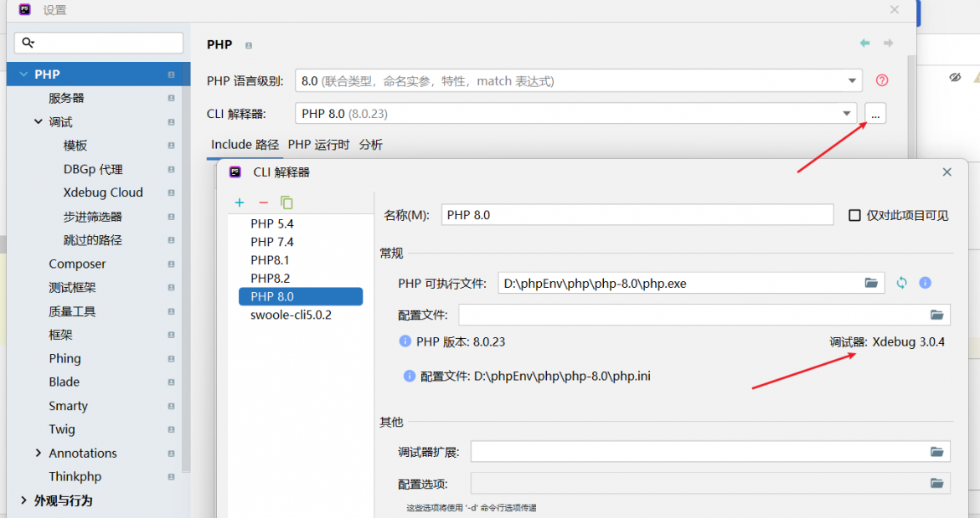Click project icon on the Xdebug Cloud row
This screenshot has width=980, height=518.
click(171, 192)
